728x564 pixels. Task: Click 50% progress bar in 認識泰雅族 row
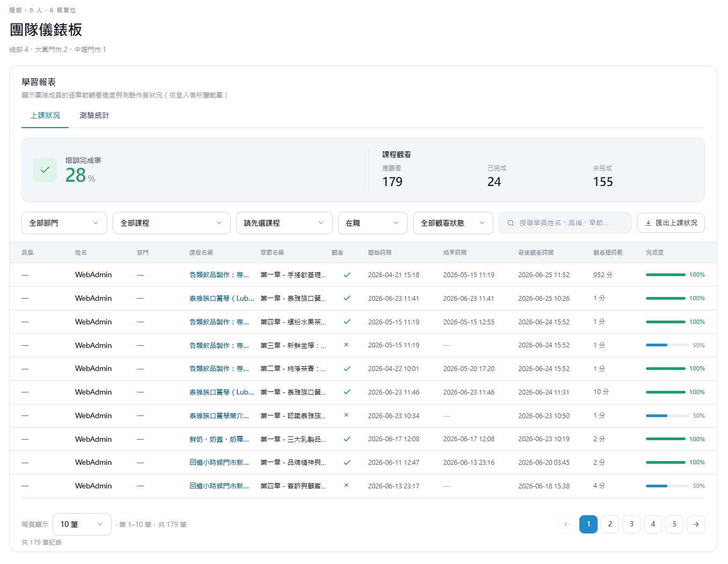[x=667, y=415]
